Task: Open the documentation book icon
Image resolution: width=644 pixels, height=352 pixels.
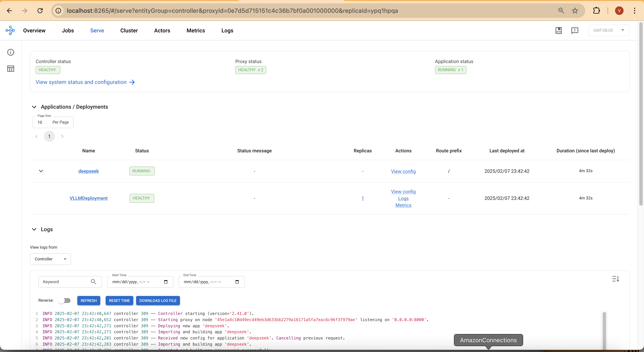Action: point(559,30)
